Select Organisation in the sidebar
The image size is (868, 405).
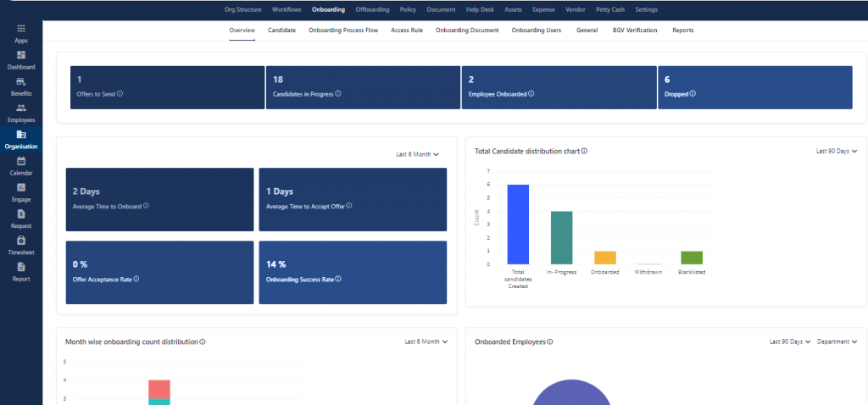coord(21,140)
